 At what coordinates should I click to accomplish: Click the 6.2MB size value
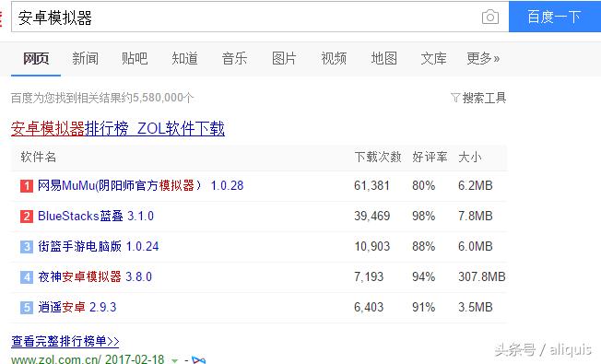pos(476,186)
